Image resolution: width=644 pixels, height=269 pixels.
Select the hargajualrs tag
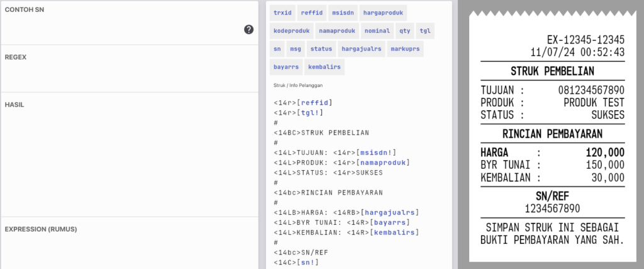tap(362, 49)
